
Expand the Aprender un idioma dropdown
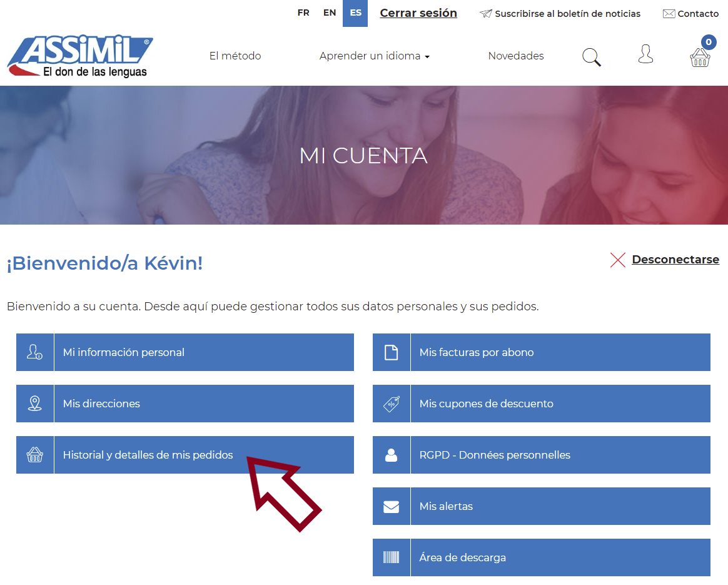[374, 56]
